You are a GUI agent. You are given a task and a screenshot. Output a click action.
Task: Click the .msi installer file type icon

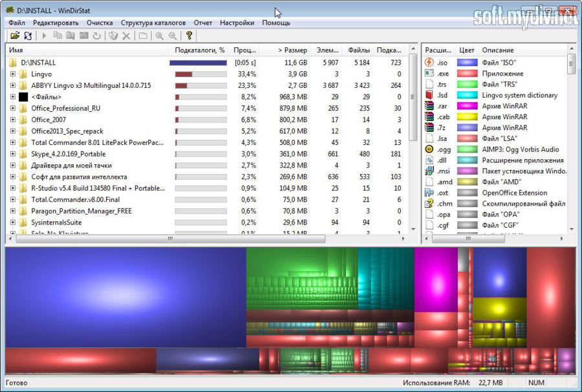click(429, 171)
